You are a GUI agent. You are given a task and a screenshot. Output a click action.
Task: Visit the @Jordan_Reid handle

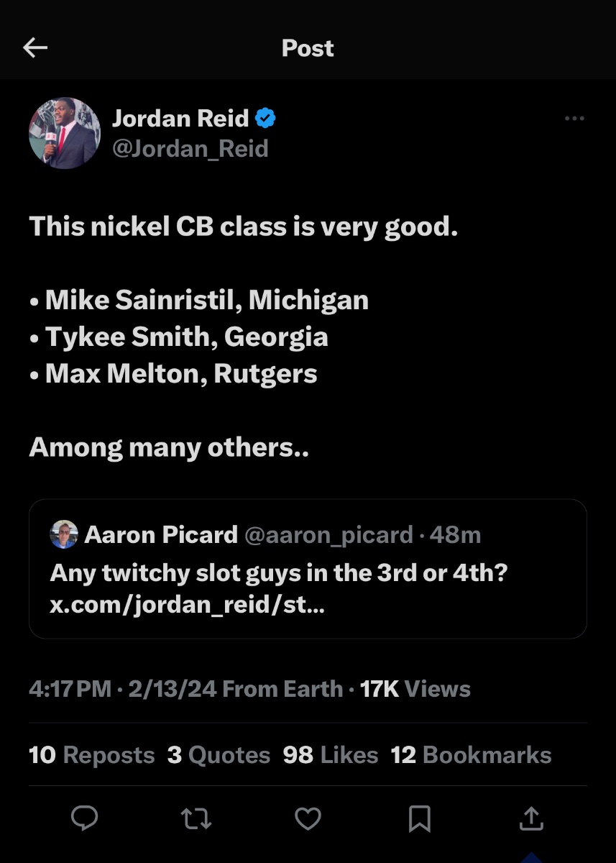click(x=190, y=149)
